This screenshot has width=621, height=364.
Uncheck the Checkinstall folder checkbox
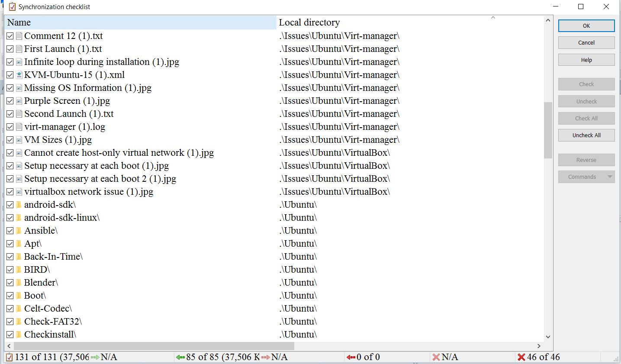point(10,335)
